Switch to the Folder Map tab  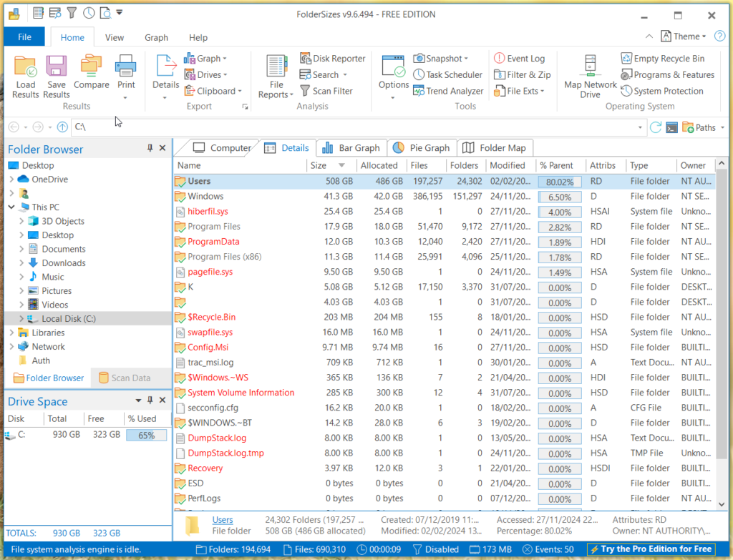494,148
